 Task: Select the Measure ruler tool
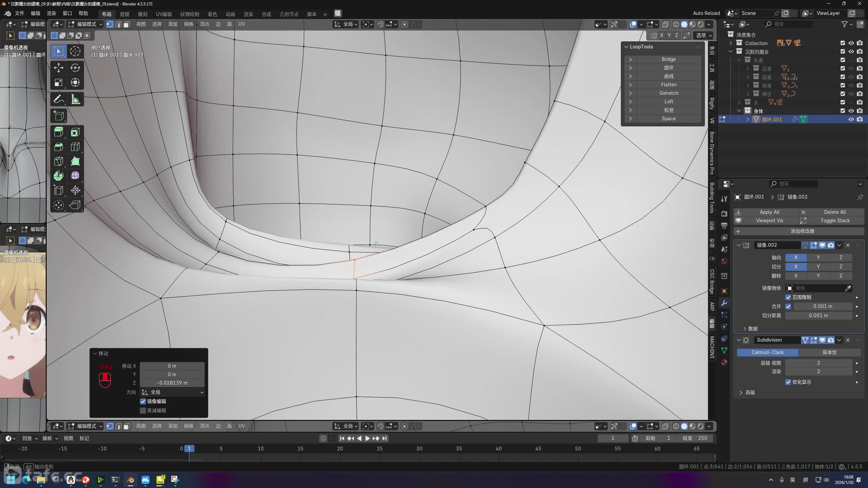75,99
